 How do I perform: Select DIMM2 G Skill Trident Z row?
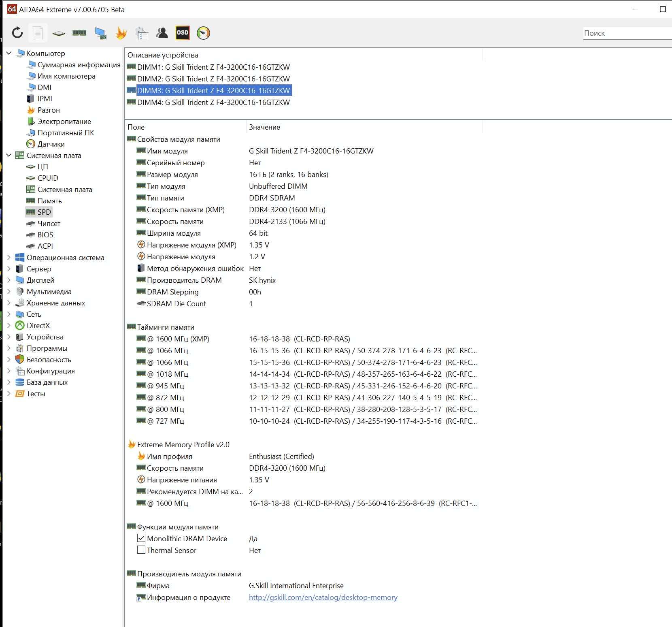[208, 79]
